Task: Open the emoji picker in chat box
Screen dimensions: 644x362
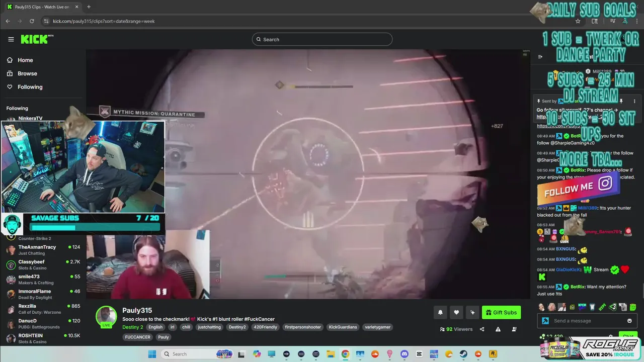Action: click(629, 321)
